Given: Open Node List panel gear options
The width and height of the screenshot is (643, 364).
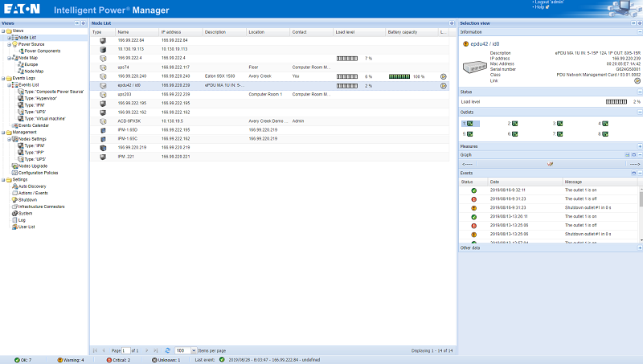Looking at the screenshot, I should tap(452, 23).
